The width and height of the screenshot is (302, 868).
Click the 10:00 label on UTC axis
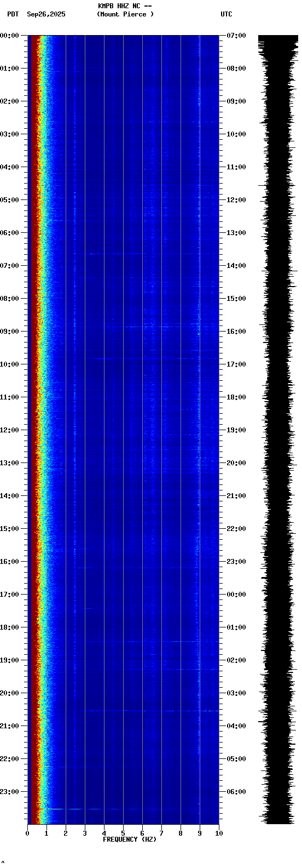coord(236,134)
